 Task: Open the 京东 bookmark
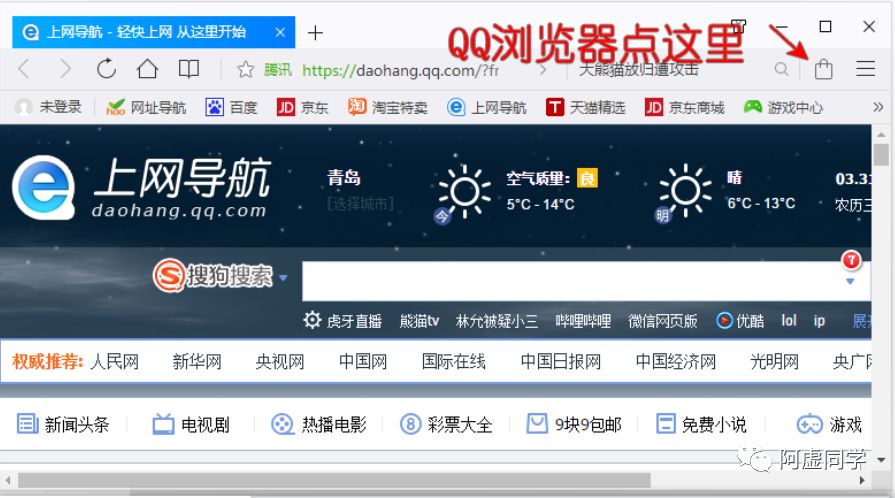[303, 107]
